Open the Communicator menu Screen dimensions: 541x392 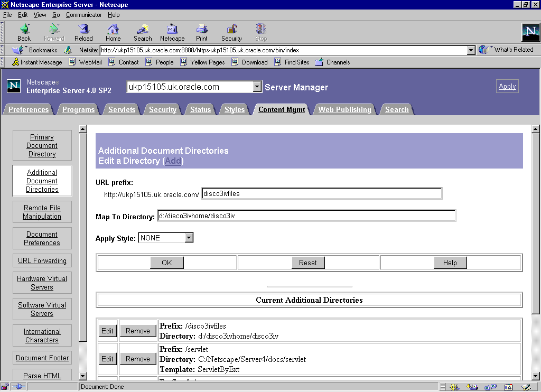coord(84,15)
